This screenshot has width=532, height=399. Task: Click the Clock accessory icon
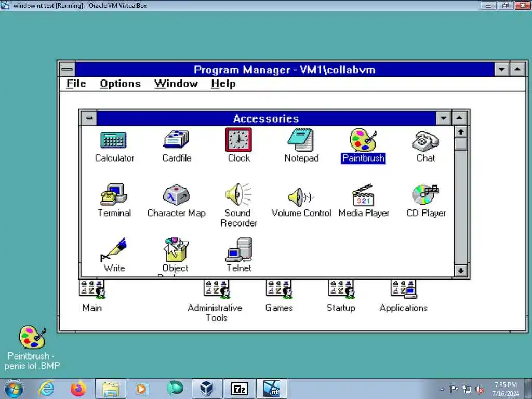pos(238,140)
